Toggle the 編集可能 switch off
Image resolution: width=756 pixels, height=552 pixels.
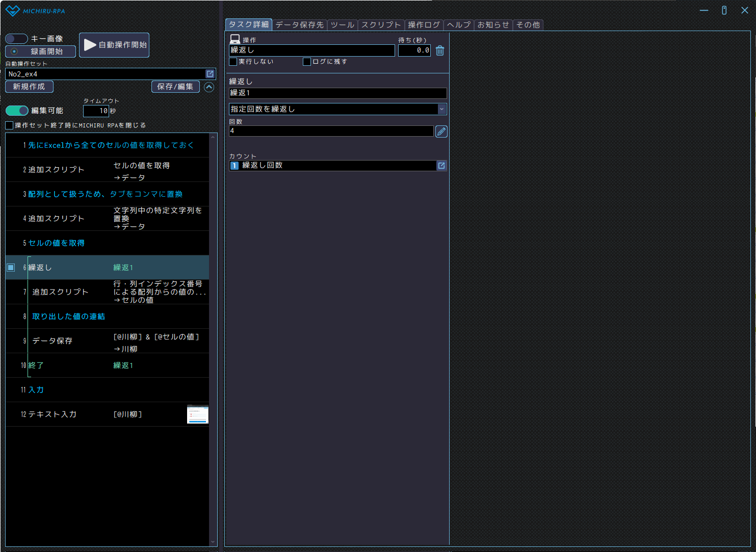17,111
